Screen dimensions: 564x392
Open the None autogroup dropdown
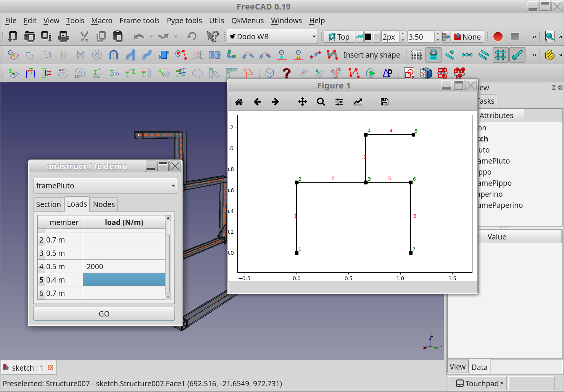point(467,37)
